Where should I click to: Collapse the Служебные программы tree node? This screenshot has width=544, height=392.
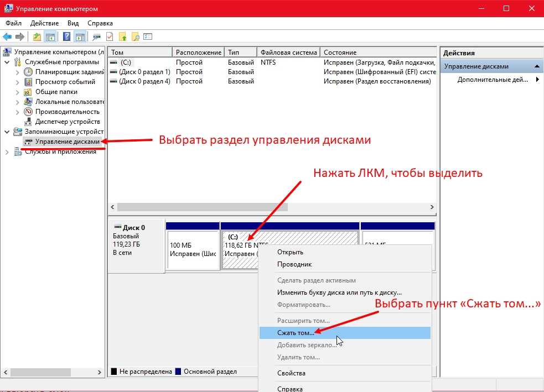[x=7, y=62]
